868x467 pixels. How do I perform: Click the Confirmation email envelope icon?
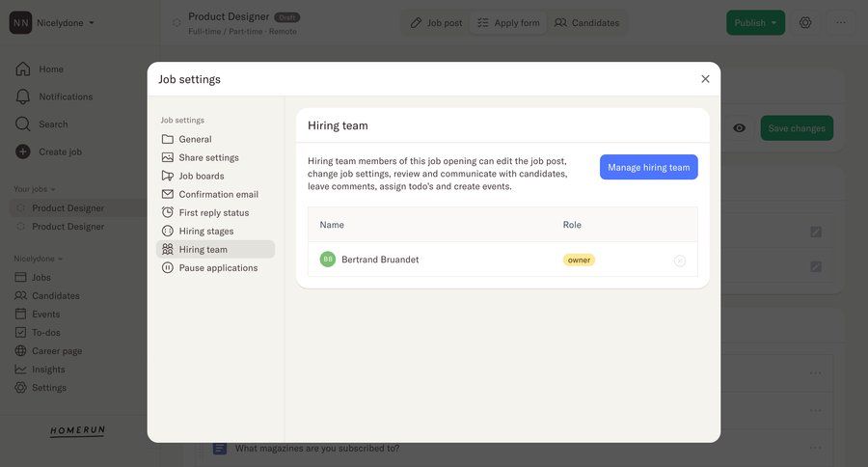[167, 194]
